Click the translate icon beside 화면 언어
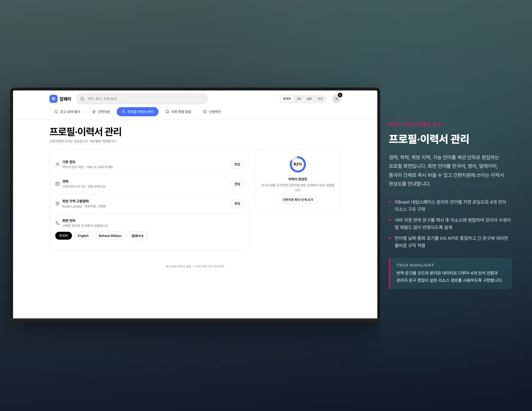 click(x=58, y=223)
